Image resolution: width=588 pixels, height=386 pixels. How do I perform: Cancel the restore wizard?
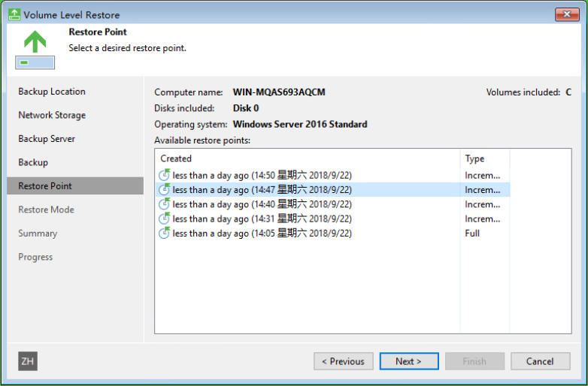click(x=541, y=361)
